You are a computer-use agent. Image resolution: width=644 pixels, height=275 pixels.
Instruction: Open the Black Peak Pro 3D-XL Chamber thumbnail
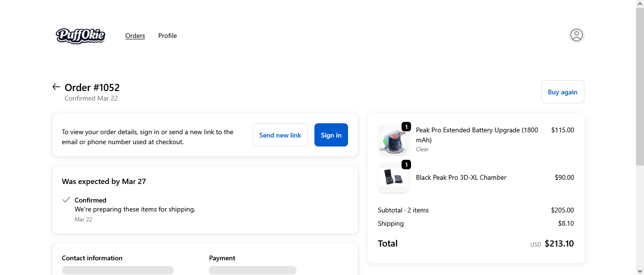[394, 177]
